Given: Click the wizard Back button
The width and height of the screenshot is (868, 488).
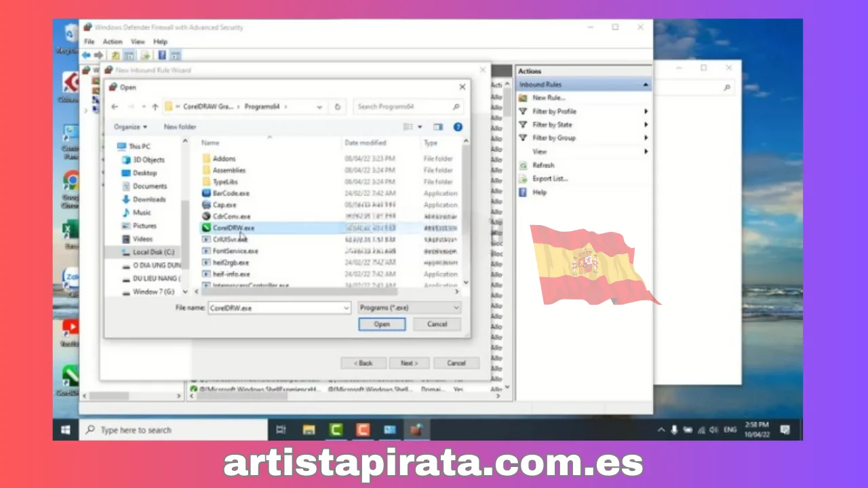Looking at the screenshot, I should [x=363, y=363].
